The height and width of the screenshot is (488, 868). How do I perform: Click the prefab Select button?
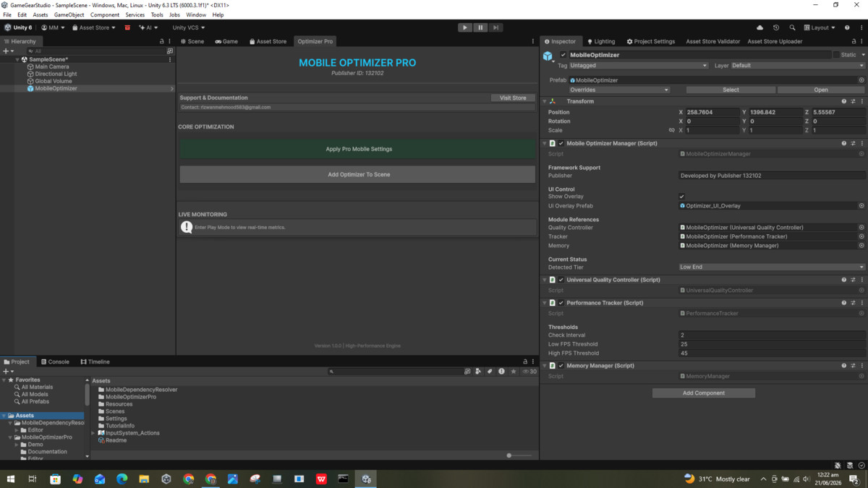tap(731, 90)
